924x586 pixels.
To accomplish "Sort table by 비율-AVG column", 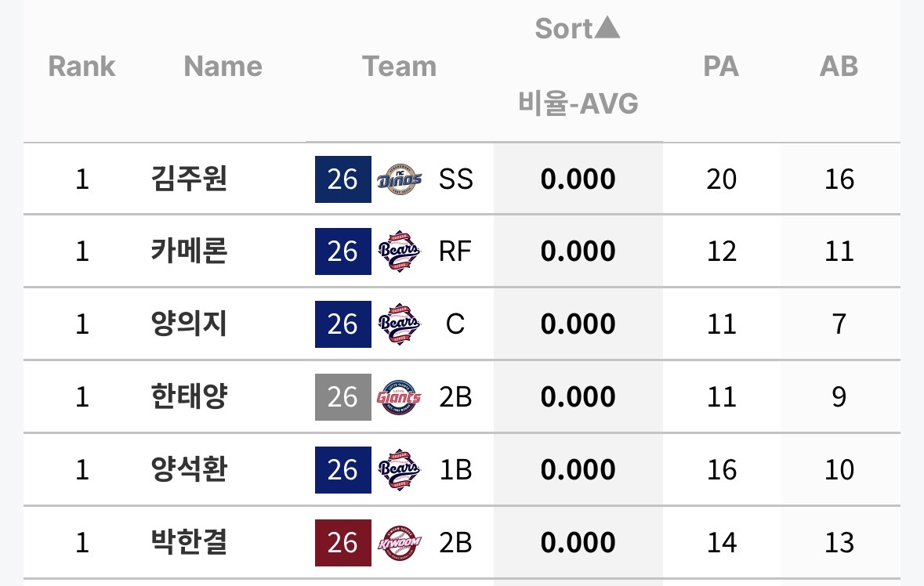I will [x=578, y=103].
